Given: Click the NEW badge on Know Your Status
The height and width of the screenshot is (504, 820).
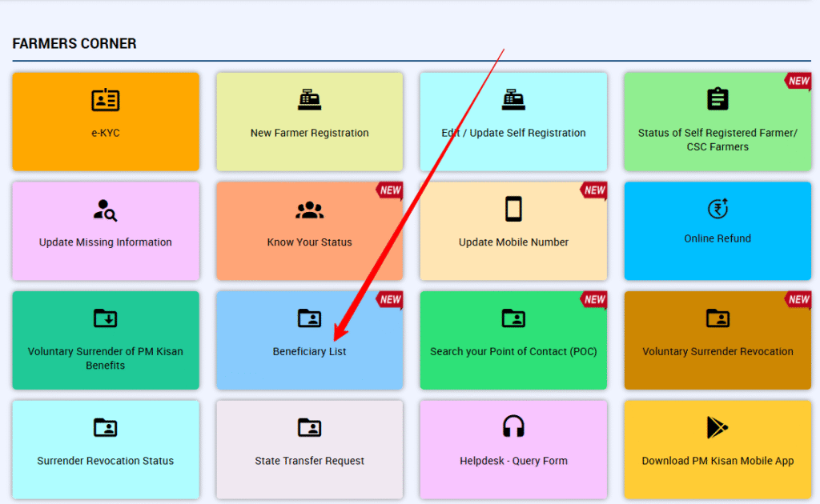Looking at the screenshot, I should tap(389, 190).
